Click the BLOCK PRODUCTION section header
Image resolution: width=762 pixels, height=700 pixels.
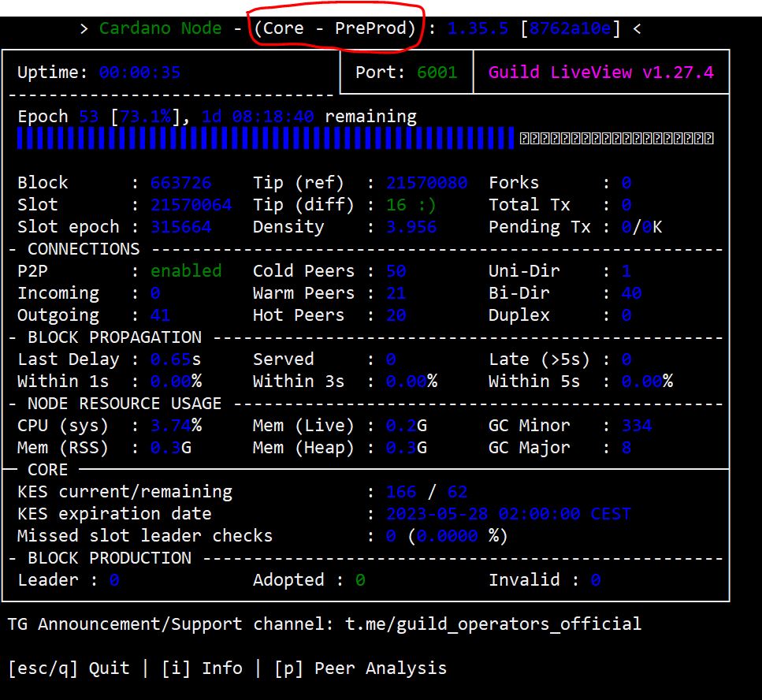pos(109,558)
